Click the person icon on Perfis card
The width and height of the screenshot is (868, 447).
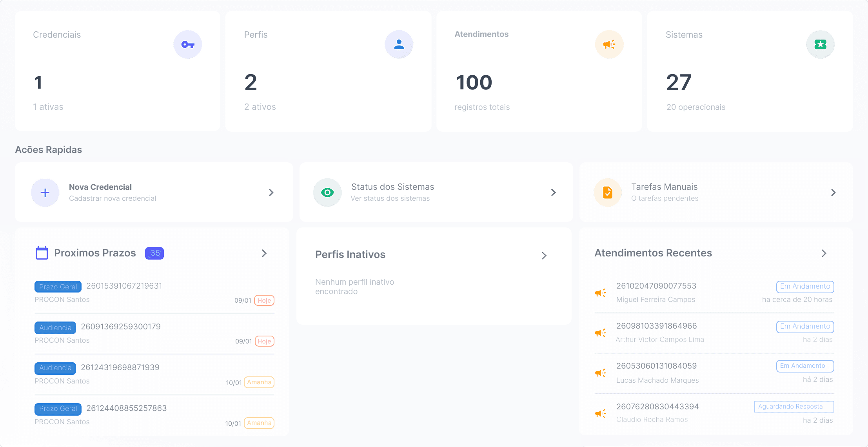tap(399, 45)
